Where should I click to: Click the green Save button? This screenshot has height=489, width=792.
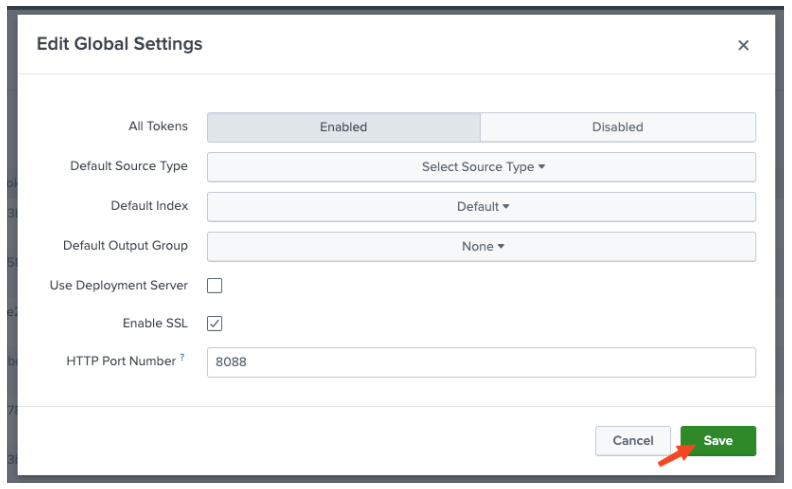(x=718, y=441)
